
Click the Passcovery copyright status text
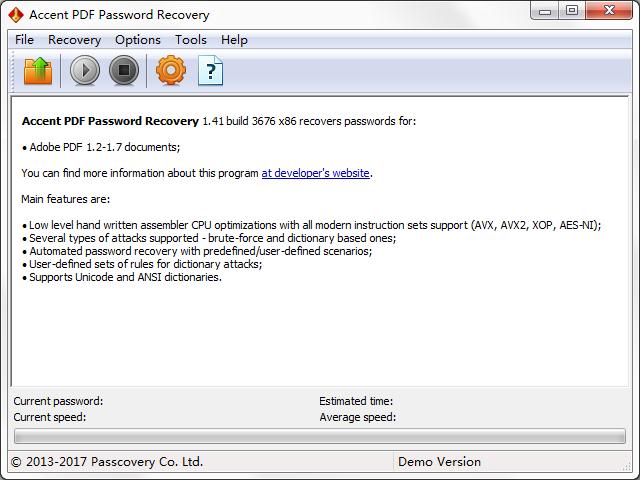pos(106,462)
